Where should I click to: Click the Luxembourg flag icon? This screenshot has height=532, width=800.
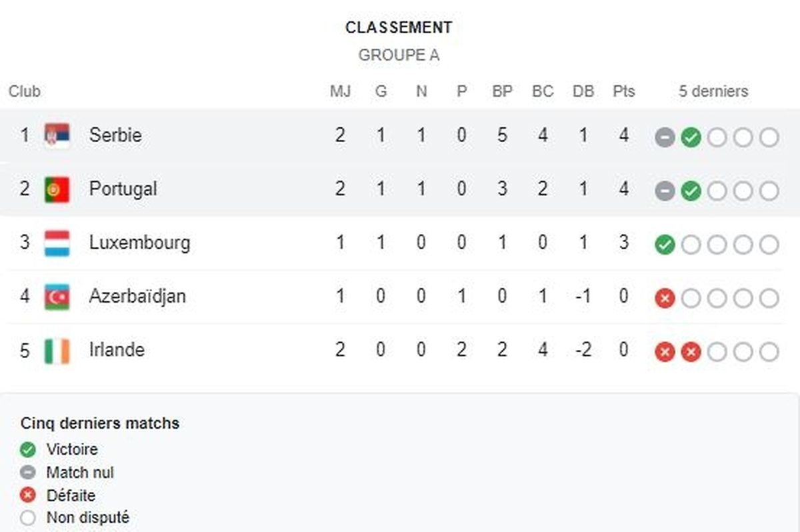click(x=57, y=243)
